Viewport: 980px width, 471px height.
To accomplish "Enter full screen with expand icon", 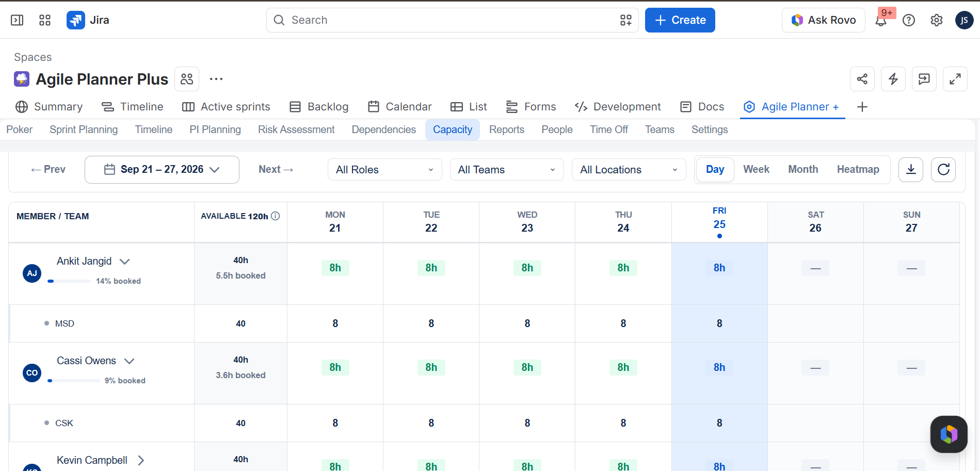I will coord(955,79).
